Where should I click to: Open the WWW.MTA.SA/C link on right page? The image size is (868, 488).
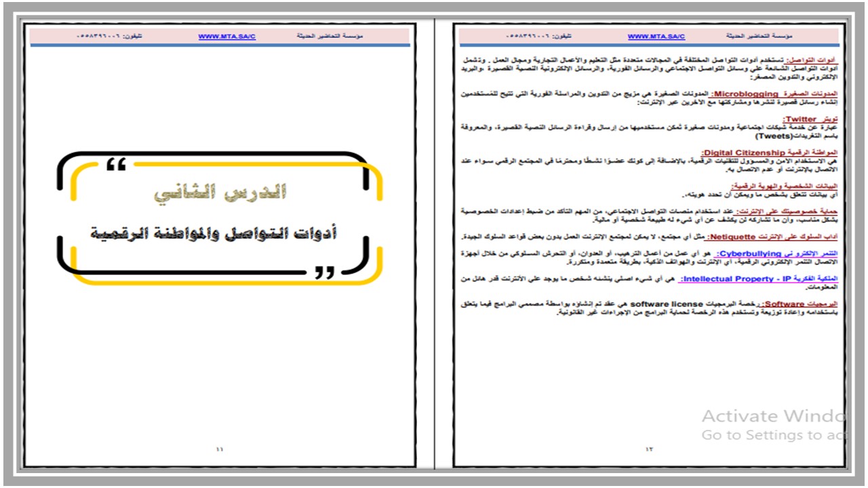[656, 37]
